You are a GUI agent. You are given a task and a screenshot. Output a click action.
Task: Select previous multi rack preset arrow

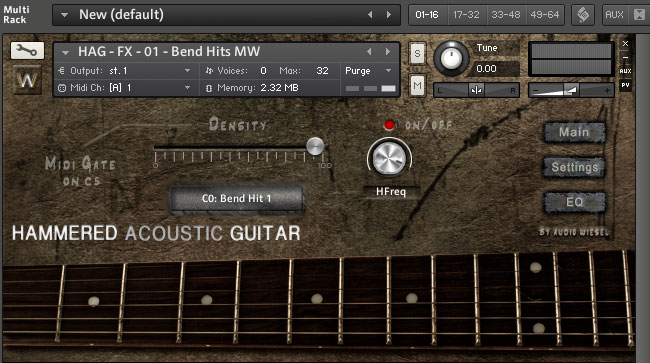pos(370,15)
